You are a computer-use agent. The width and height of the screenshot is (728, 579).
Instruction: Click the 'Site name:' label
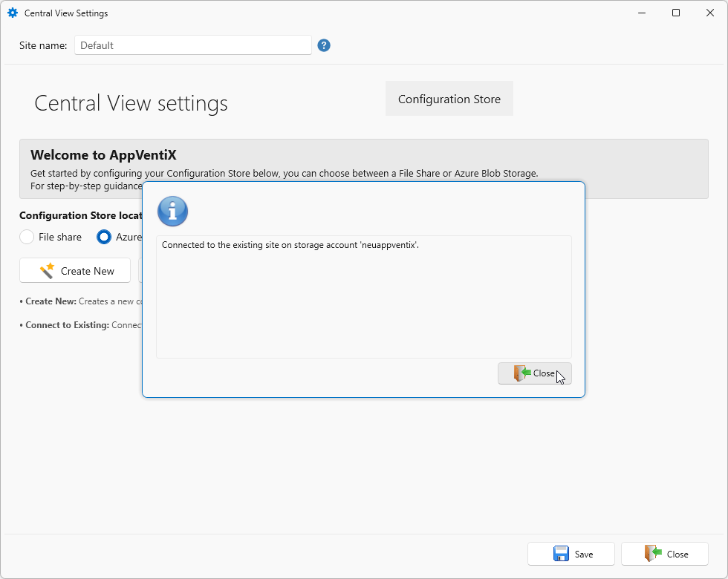43,45
